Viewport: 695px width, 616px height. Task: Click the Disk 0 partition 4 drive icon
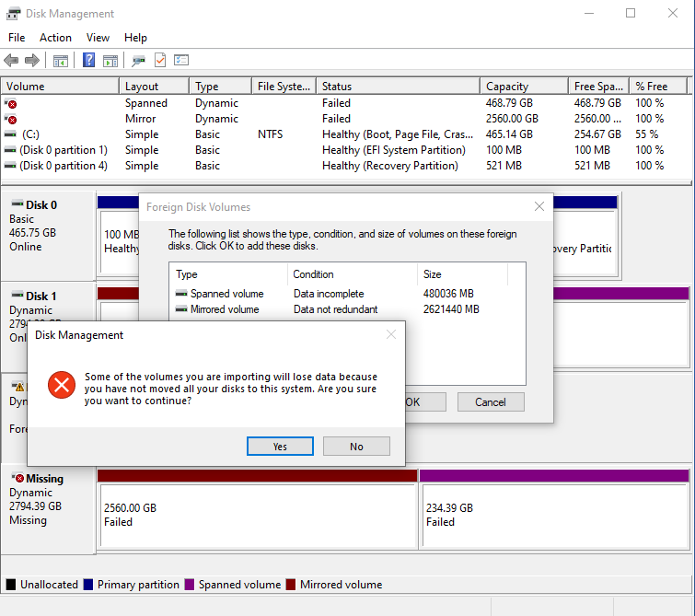(10, 166)
